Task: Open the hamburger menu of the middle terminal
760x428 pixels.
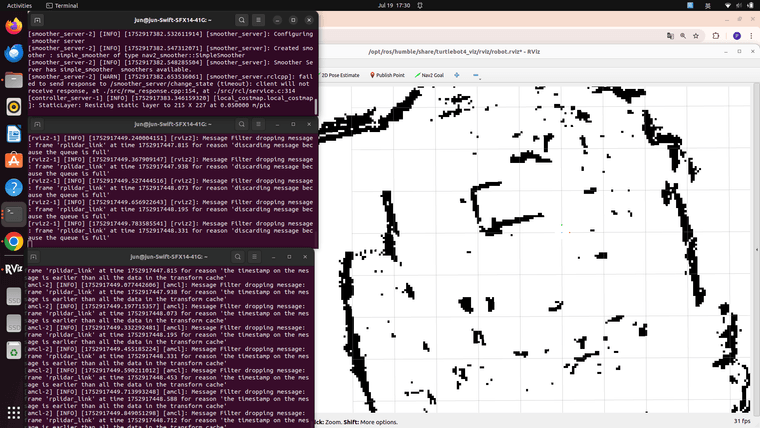Action: pyautogui.click(x=258, y=125)
